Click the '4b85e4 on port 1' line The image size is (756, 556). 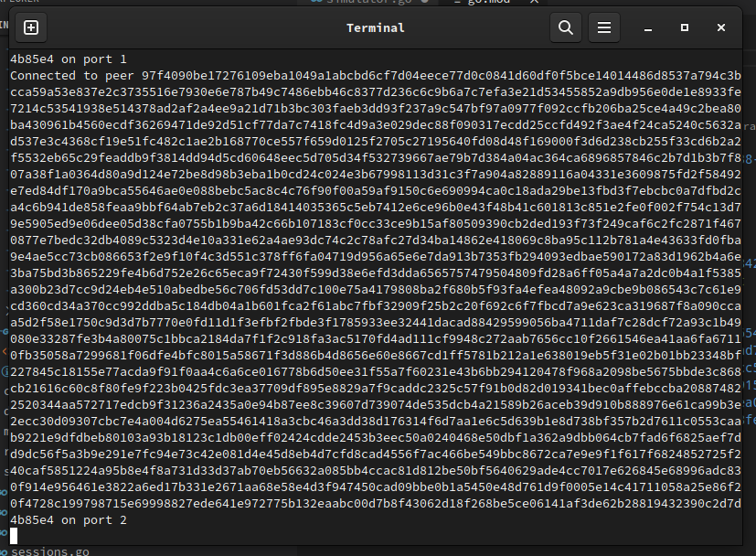(x=69, y=59)
